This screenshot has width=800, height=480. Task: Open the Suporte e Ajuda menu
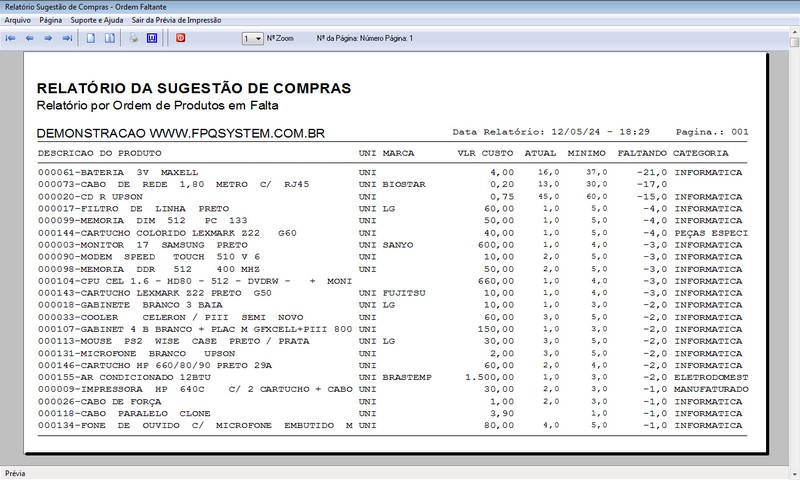pyautogui.click(x=97, y=20)
